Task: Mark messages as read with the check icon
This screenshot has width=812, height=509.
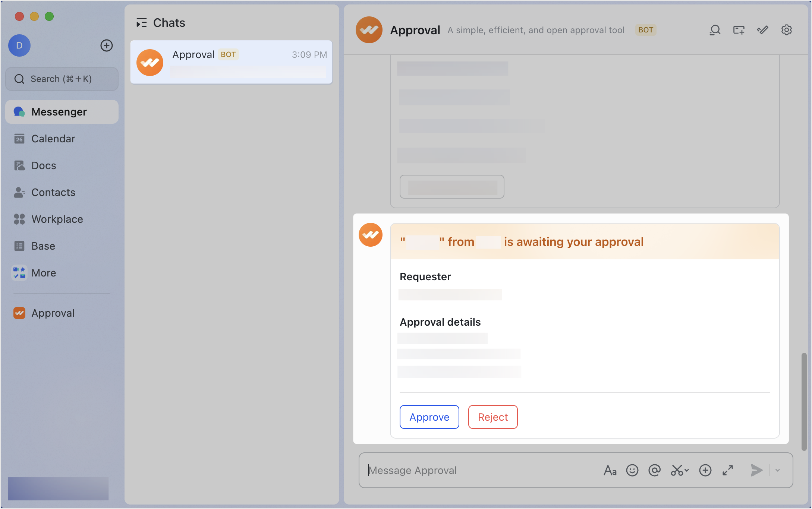Action: click(x=762, y=30)
